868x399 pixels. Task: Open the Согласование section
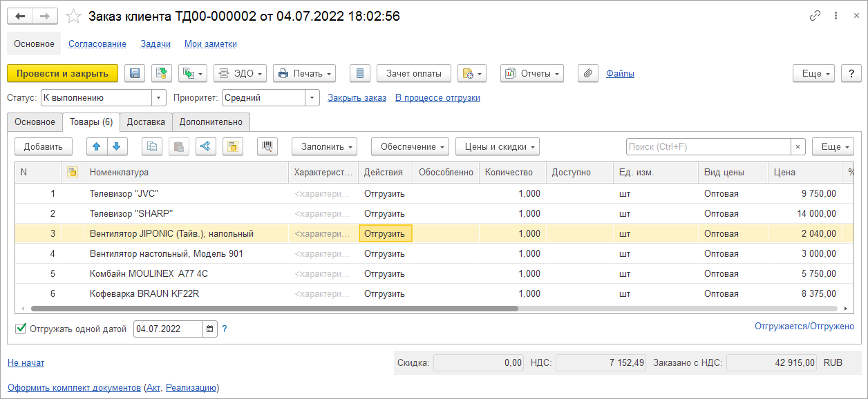point(97,43)
